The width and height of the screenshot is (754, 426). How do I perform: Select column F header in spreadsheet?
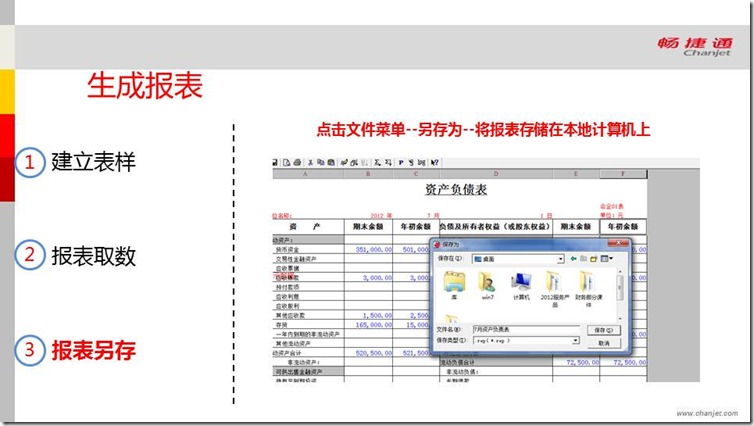coord(623,174)
